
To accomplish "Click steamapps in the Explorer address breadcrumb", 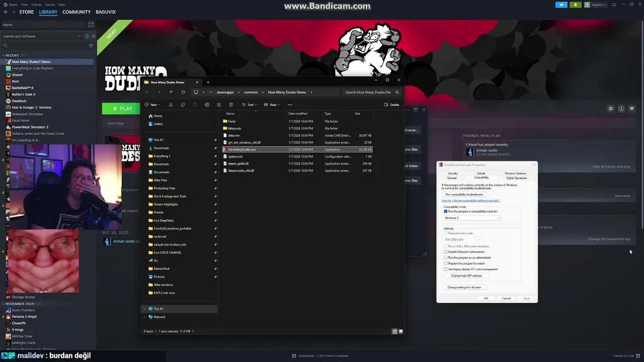I will click(225, 92).
